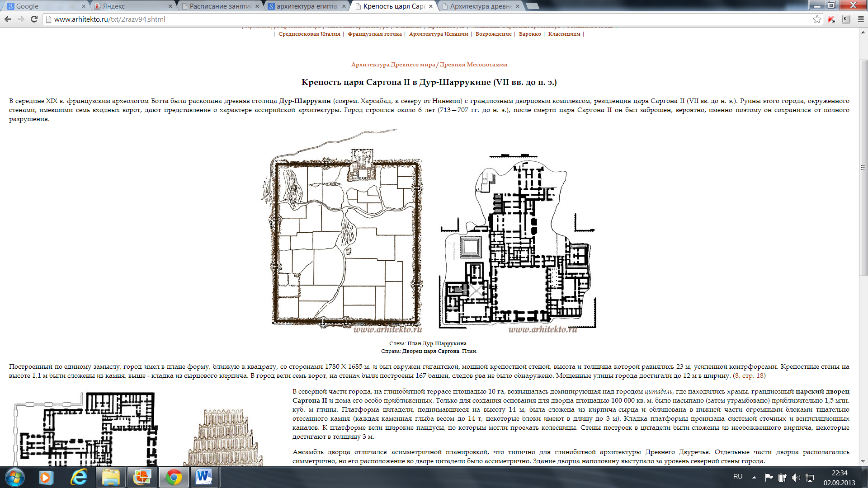The height and width of the screenshot is (488, 868).
Task: Click the volume speaker tray icon
Action: coord(796,477)
